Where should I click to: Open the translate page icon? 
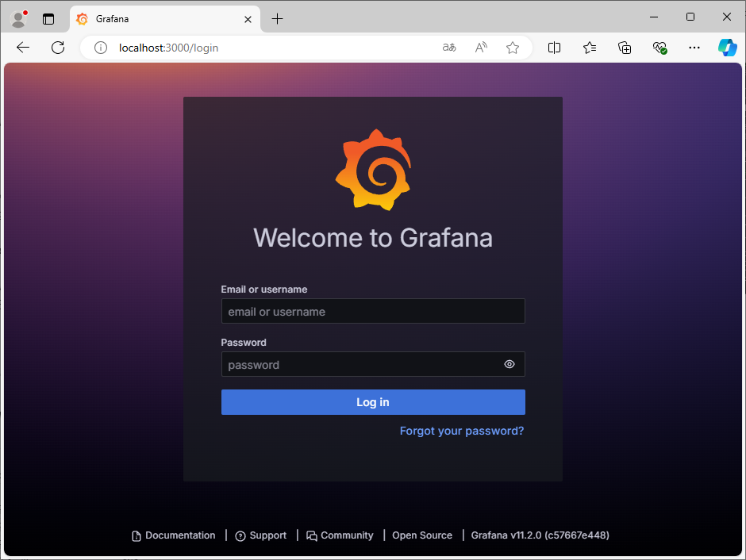pos(449,48)
